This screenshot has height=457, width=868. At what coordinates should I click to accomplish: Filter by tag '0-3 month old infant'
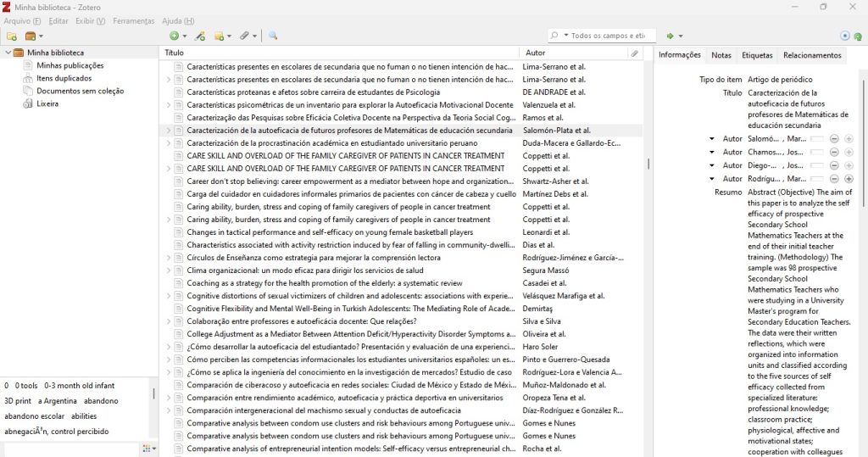click(79, 386)
